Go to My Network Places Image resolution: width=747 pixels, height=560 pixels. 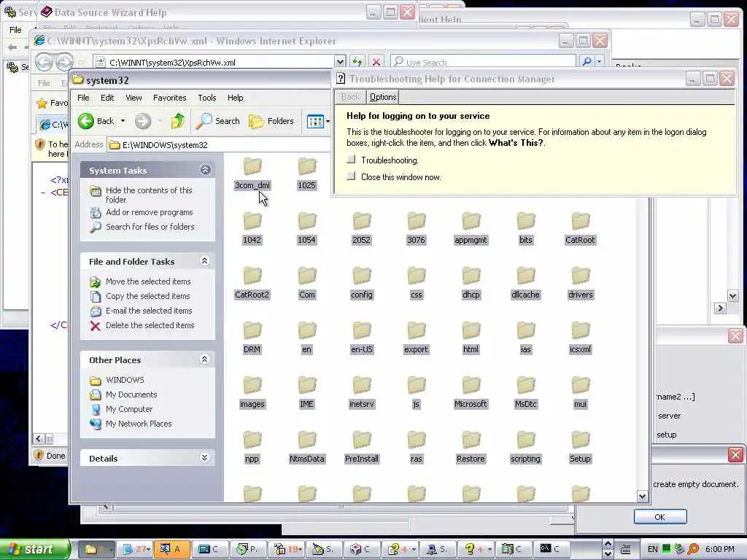(x=131, y=424)
